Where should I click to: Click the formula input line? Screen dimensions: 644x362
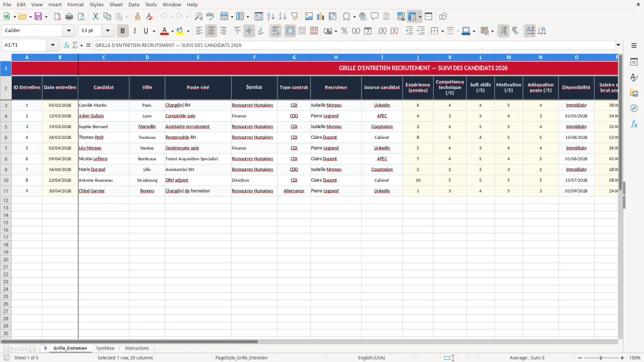pyautogui.click(x=354, y=45)
